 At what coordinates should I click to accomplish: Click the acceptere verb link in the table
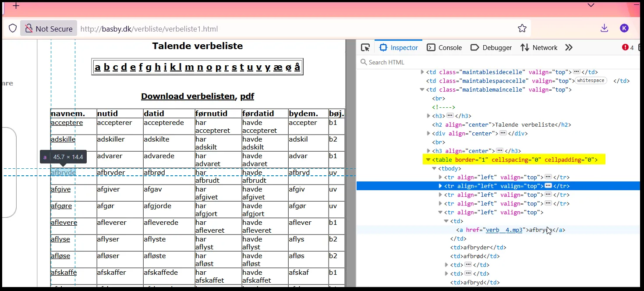click(67, 123)
